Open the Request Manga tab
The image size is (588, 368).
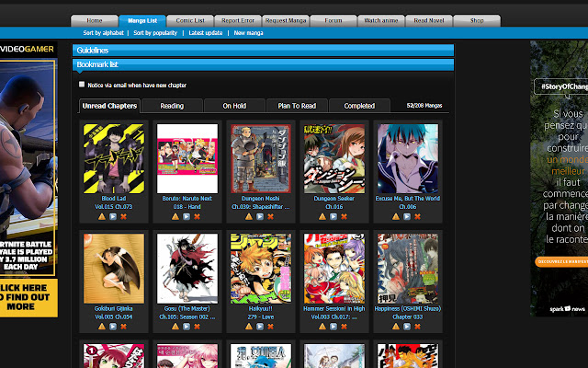tap(286, 20)
